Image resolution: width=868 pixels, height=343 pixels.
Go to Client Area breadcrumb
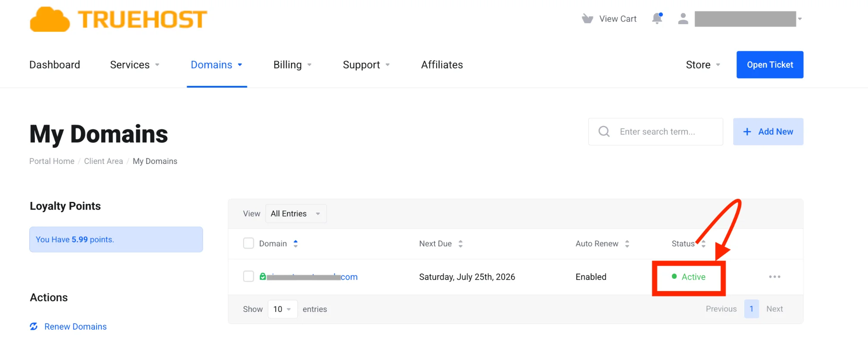point(103,161)
